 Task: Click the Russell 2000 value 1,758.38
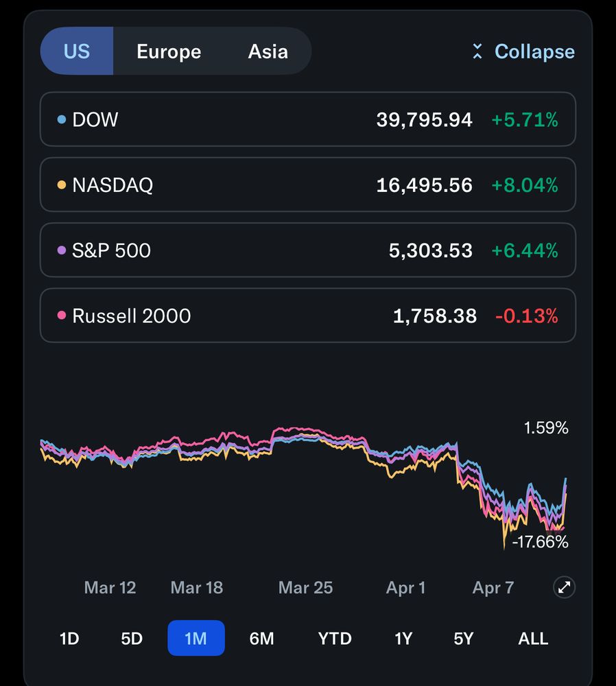tap(435, 316)
